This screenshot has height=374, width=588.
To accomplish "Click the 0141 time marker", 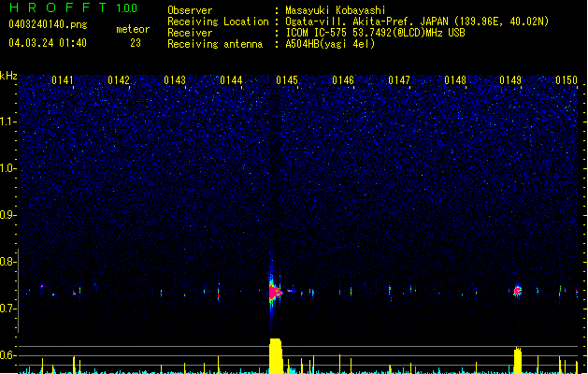I will [63, 80].
